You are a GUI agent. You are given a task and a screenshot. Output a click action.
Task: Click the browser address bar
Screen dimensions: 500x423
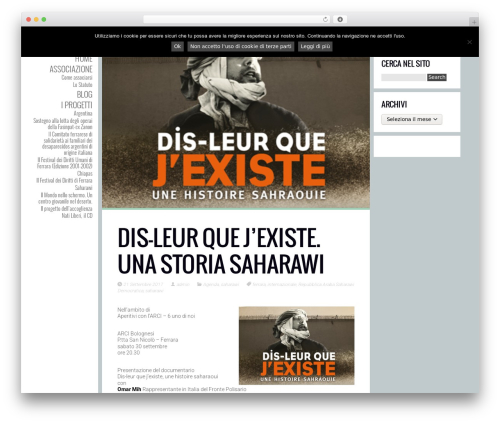[237, 19]
